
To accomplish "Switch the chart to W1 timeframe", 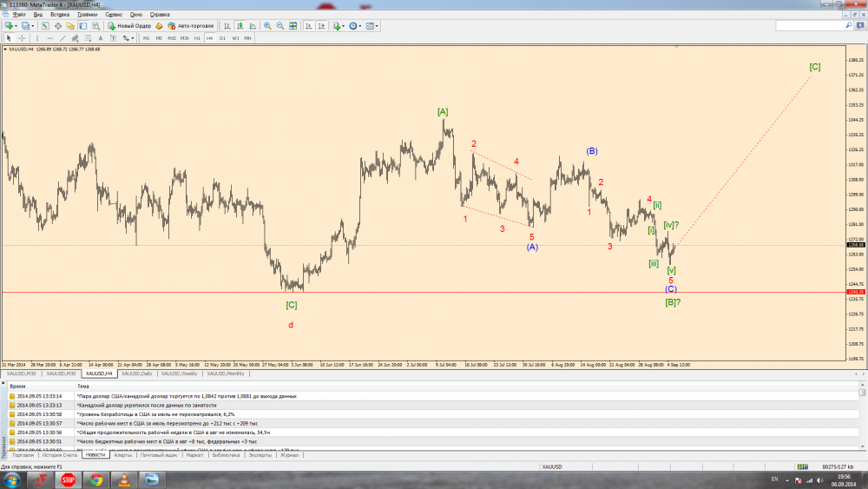I will click(235, 38).
